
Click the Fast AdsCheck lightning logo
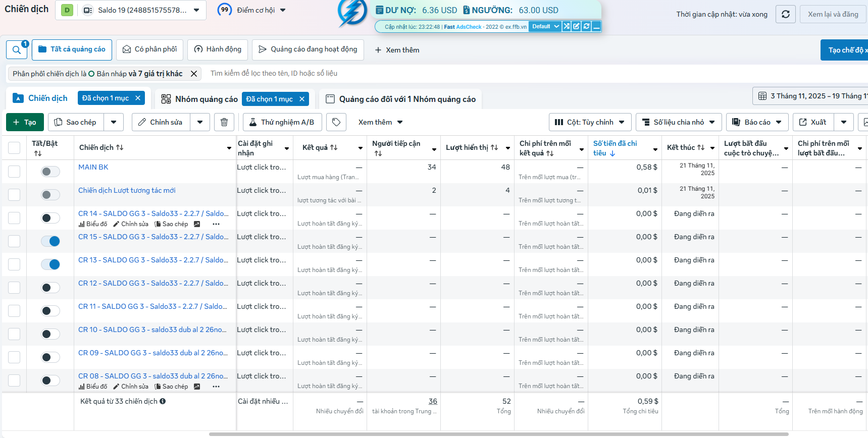351,12
